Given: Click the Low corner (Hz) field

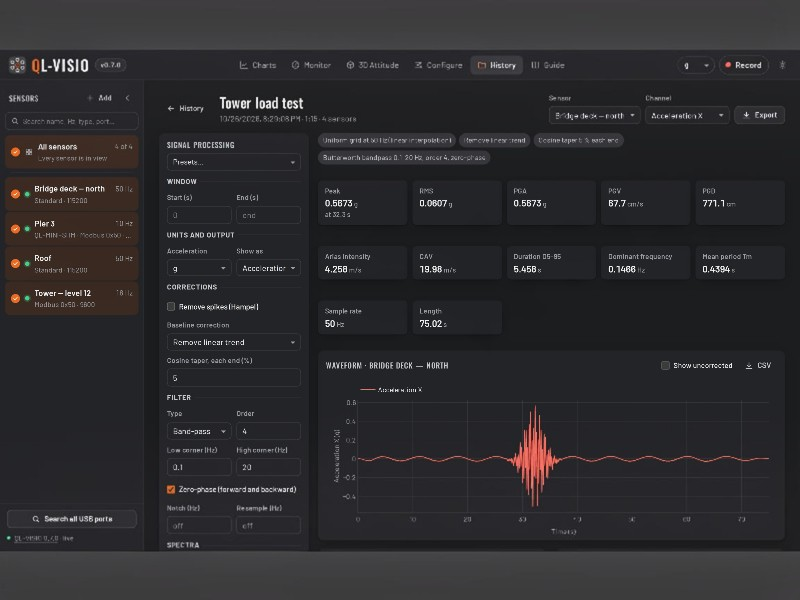Looking at the screenshot, I should click(199, 467).
